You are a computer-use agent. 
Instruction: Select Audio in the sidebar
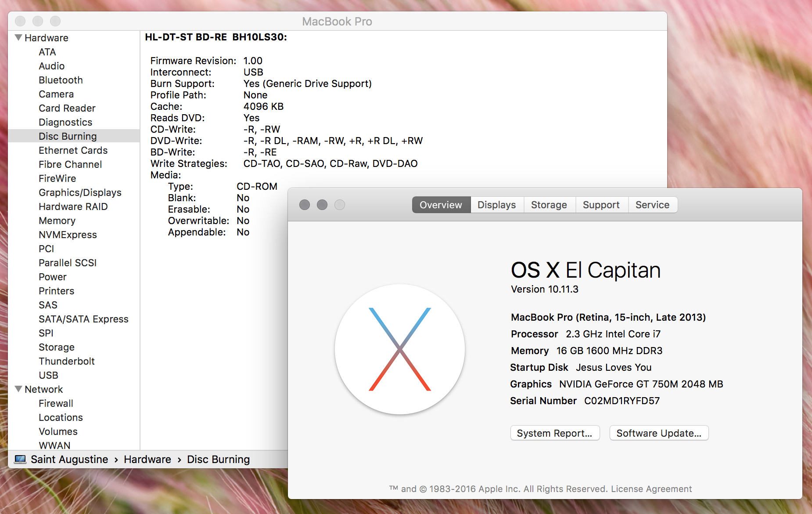pyautogui.click(x=52, y=66)
